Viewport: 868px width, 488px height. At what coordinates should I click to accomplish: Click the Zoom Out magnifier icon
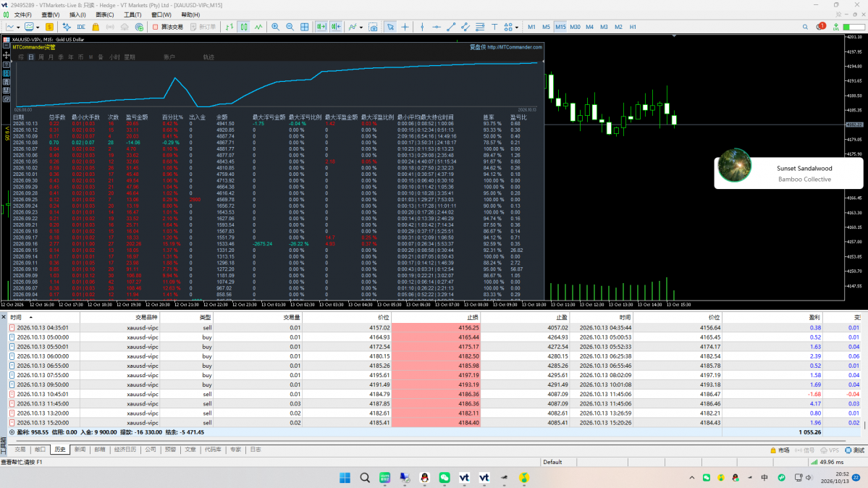click(290, 27)
